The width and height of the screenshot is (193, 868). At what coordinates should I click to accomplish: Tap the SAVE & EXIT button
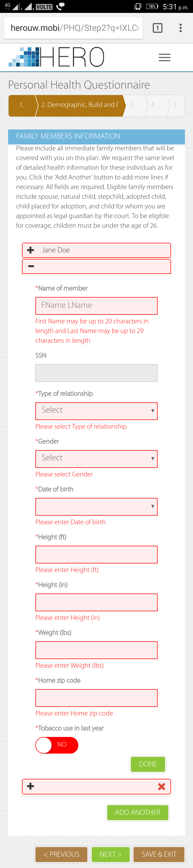(x=159, y=854)
